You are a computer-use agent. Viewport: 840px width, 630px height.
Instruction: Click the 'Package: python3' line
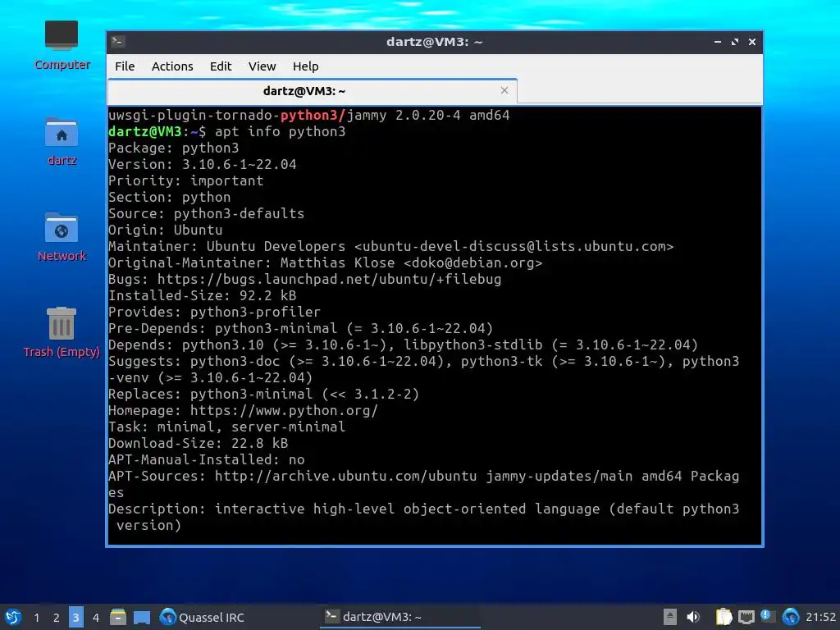point(174,148)
